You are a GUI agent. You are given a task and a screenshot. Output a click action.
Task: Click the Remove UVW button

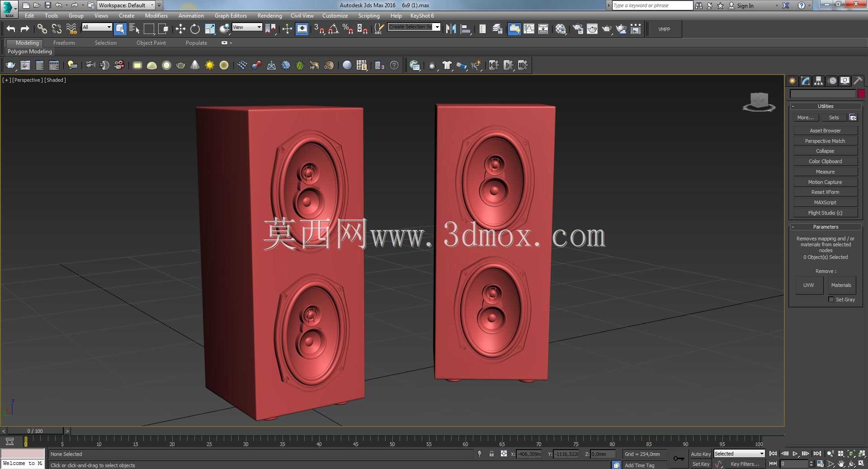tap(809, 285)
